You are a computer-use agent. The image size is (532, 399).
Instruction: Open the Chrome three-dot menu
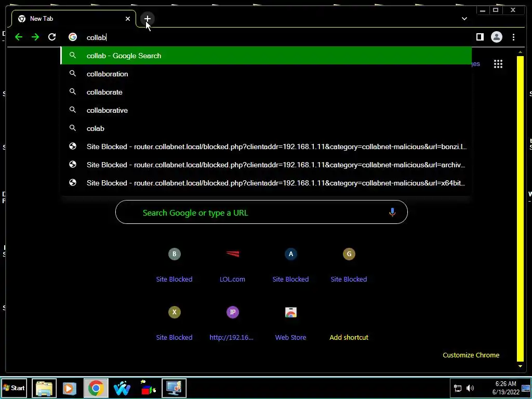click(x=513, y=37)
